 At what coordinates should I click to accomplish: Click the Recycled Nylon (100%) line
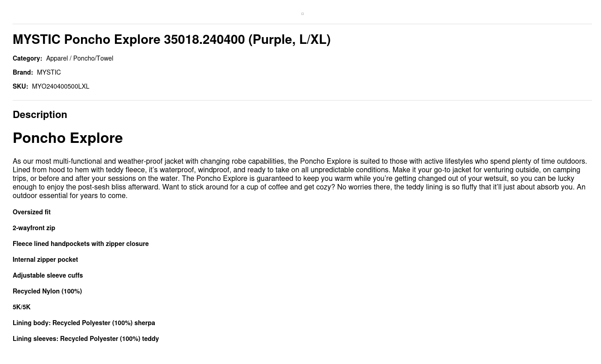coord(47,292)
